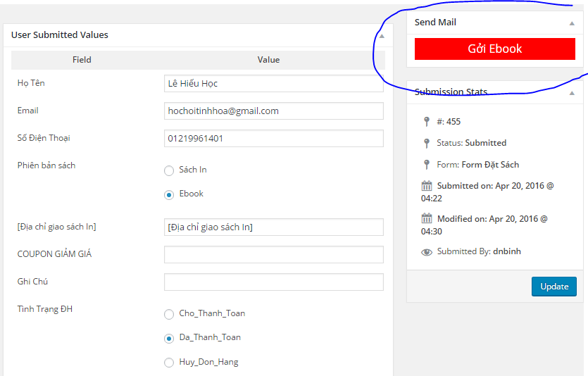
Task: Select the Ebook radio option
Action: point(169,194)
